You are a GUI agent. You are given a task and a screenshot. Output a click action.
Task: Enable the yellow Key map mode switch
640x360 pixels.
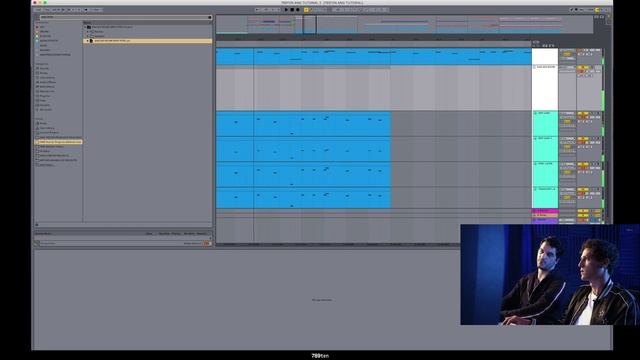pos(597,10)
